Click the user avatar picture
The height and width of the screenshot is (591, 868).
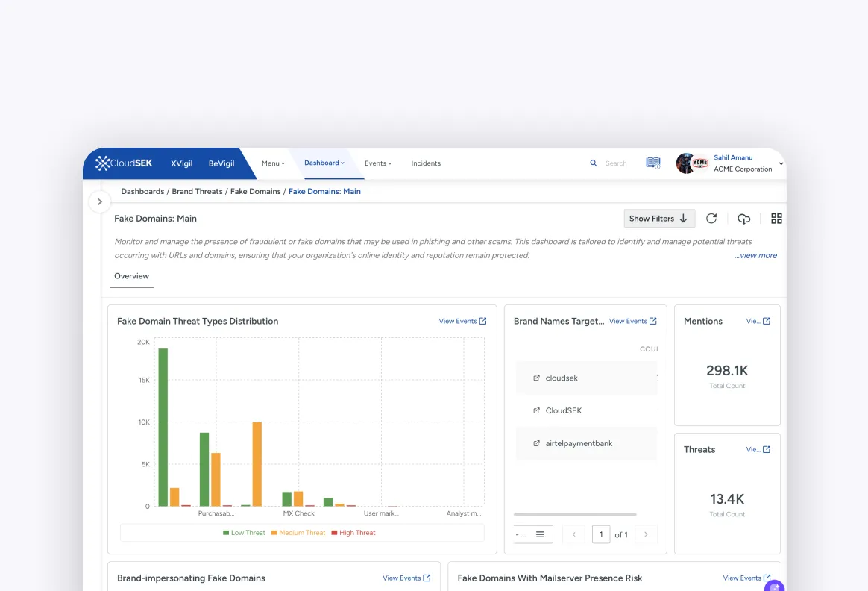tap(685, 163)
